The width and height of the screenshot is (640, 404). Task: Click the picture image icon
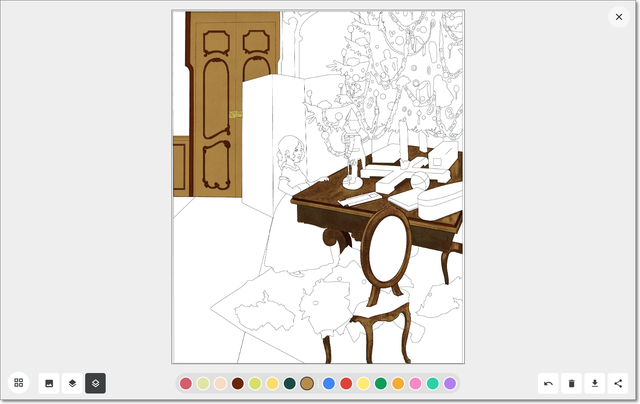[48, 383]
